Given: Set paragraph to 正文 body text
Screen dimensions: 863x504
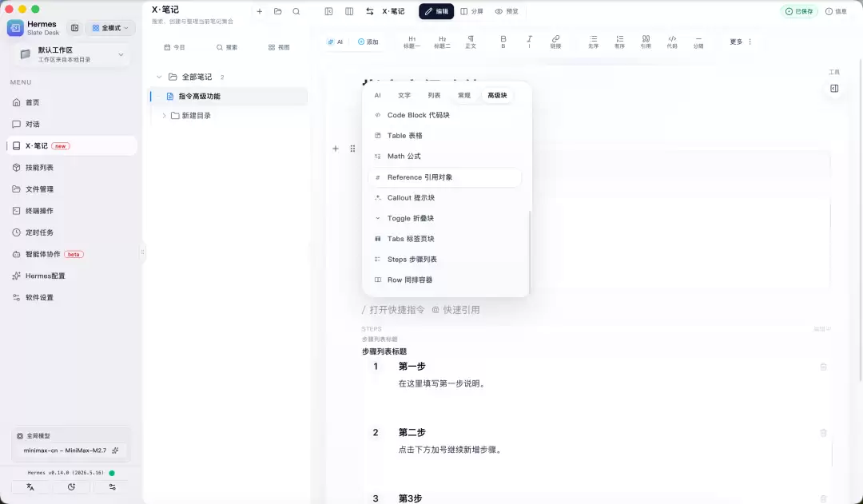Looking at the screenshot, I should point(471,42).
